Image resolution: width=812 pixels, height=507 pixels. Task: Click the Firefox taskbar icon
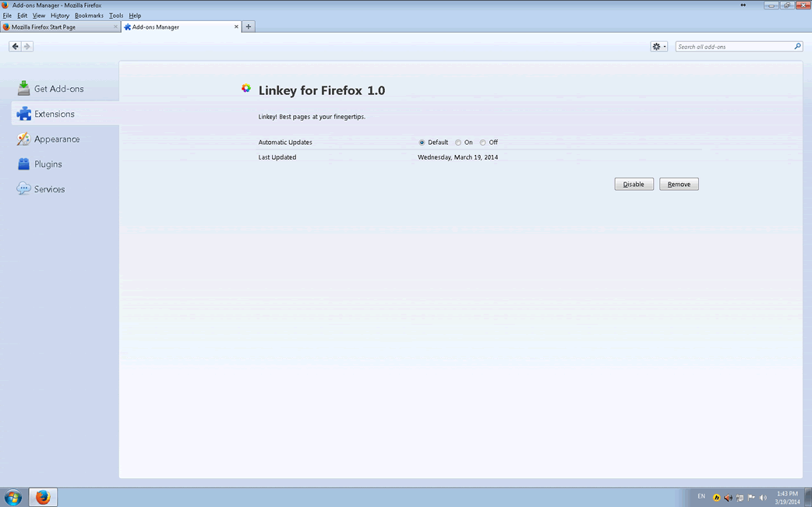[x=43, y=497]
